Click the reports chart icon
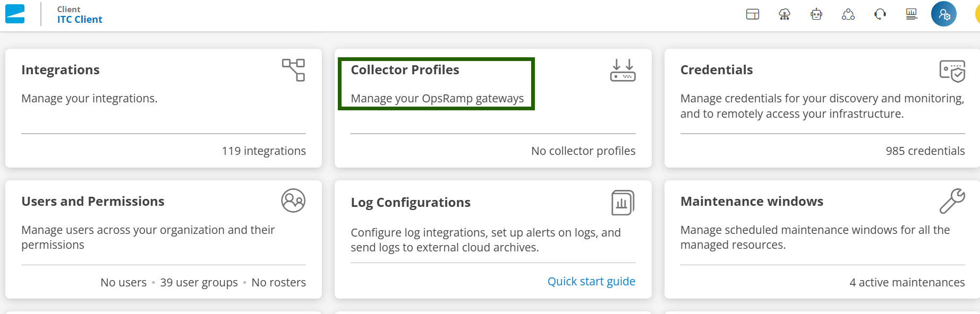Viewport: 980px width, 314px height. click(911, 14)
